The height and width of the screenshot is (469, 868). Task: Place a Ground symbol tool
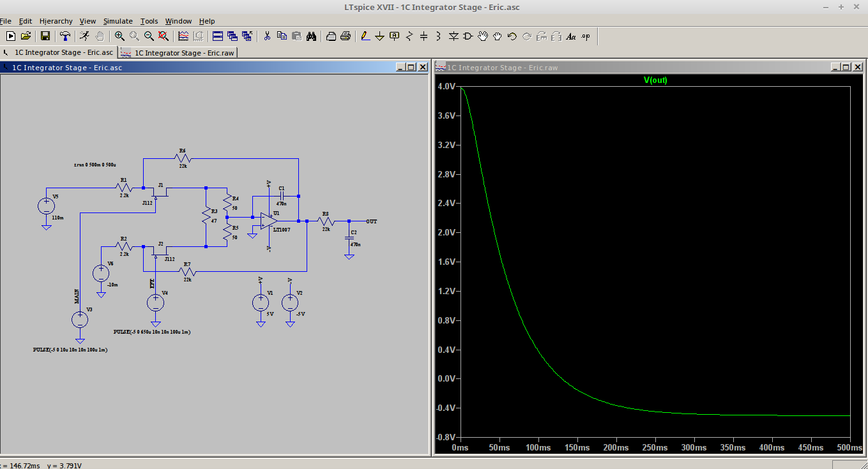379,36
